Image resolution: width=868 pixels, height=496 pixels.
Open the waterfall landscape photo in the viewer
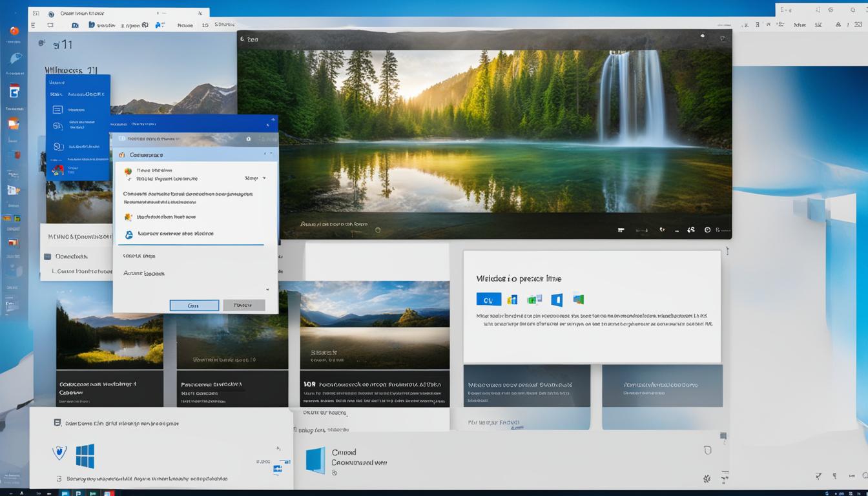pyautogui.click(x=484, y=132)
